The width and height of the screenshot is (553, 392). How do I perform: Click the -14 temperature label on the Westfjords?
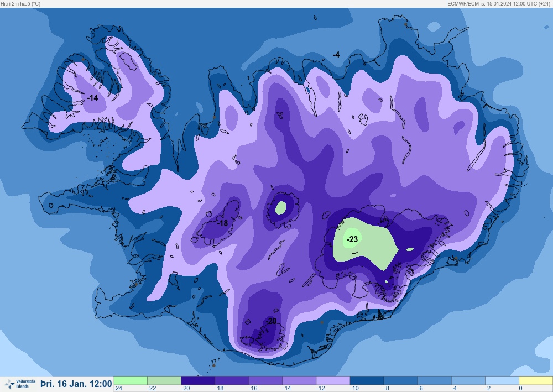(x=92, y=98)
